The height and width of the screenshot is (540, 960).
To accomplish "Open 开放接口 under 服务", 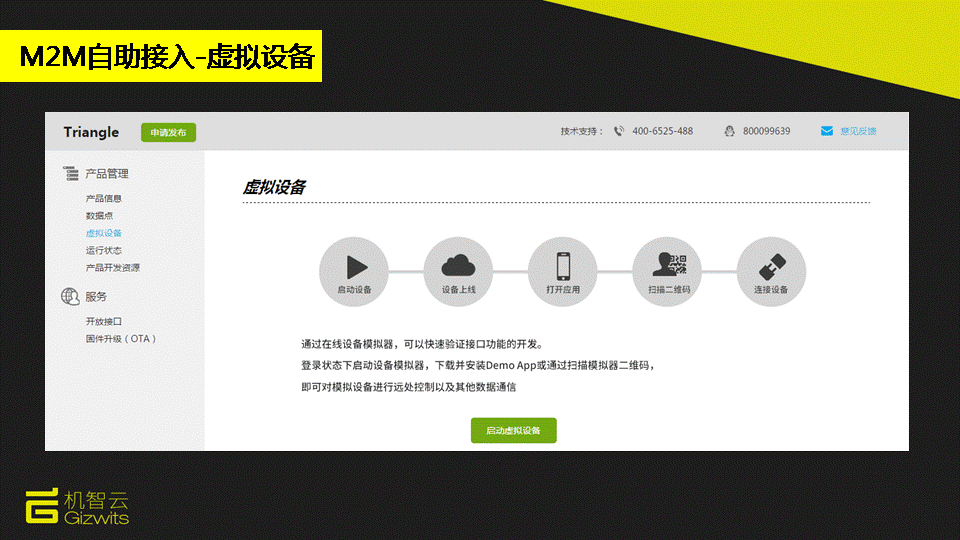I will (x=104, y=321).
